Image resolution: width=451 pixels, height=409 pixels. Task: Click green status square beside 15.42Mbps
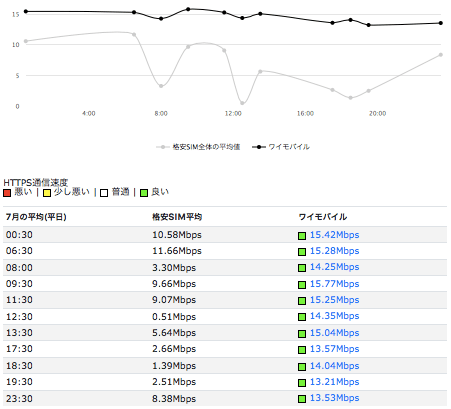click(302, 236)
